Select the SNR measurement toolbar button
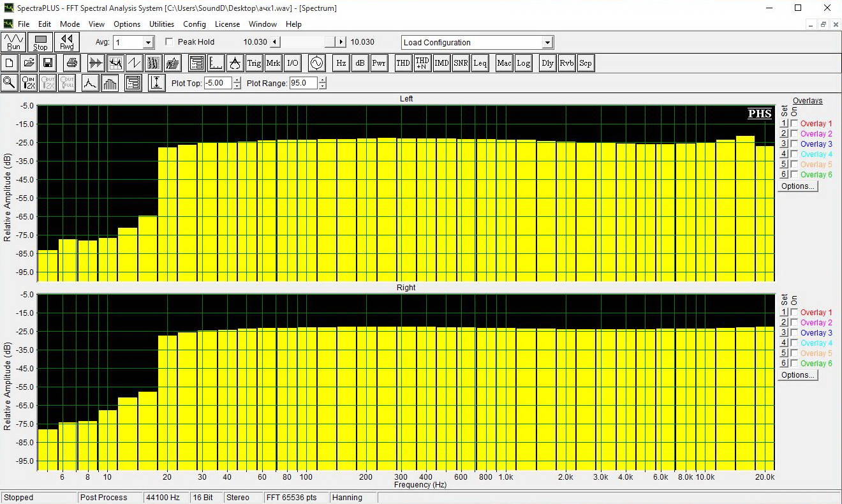Viewport: 842px width, 504px height. [x=461, y=63]
